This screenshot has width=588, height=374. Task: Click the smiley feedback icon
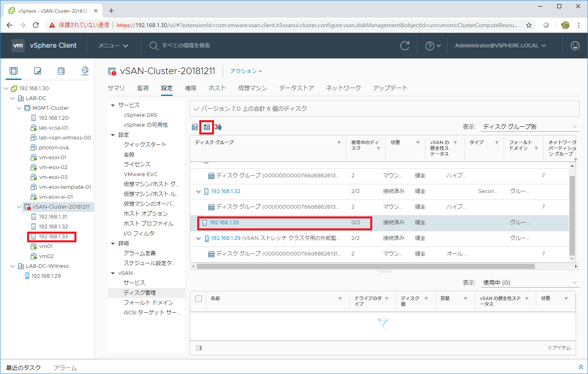(x=575, y=46)
